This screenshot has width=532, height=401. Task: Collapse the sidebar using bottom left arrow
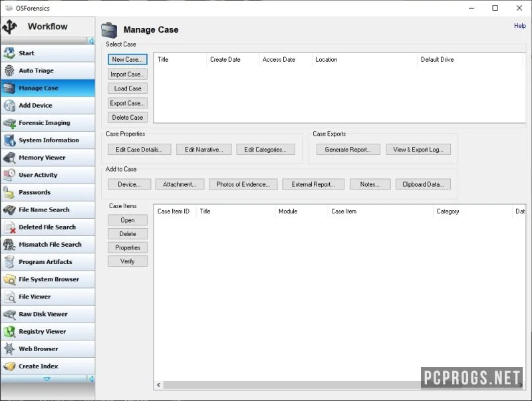coord(91,378)
